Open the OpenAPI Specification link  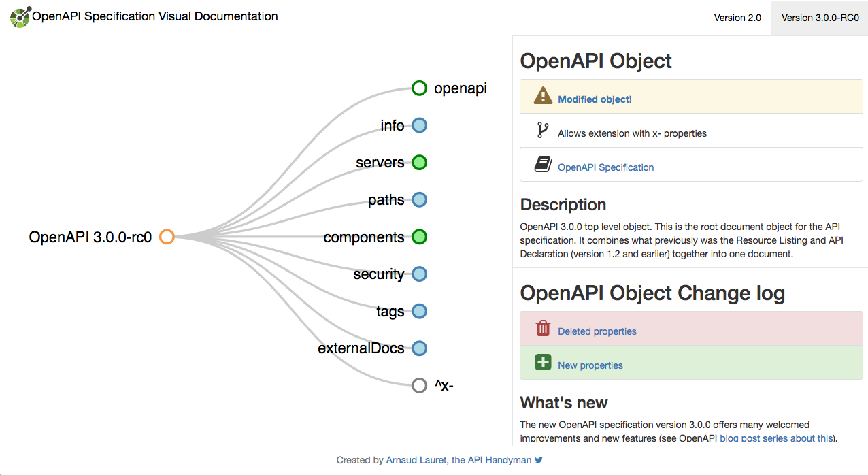605,167
